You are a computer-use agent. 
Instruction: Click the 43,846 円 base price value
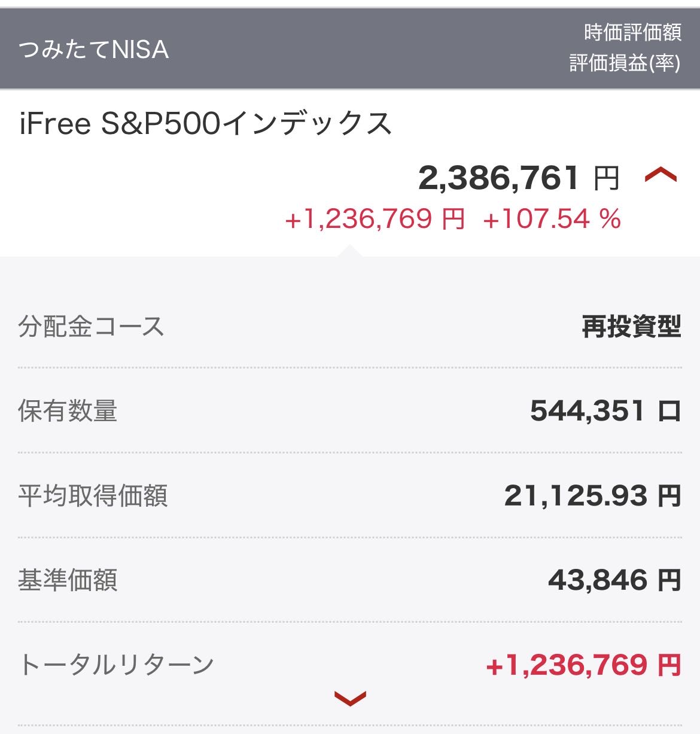pyautogui.click(x=614, y=580)
